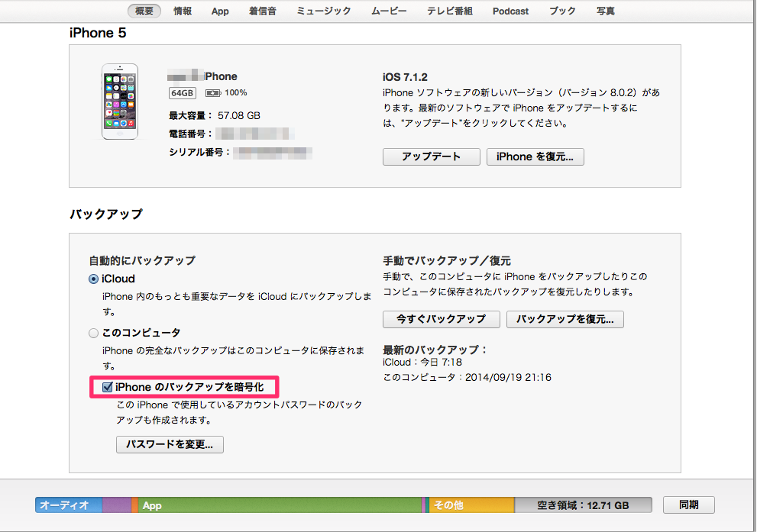Click the iPhone 5 device image

tap(120, 102)
